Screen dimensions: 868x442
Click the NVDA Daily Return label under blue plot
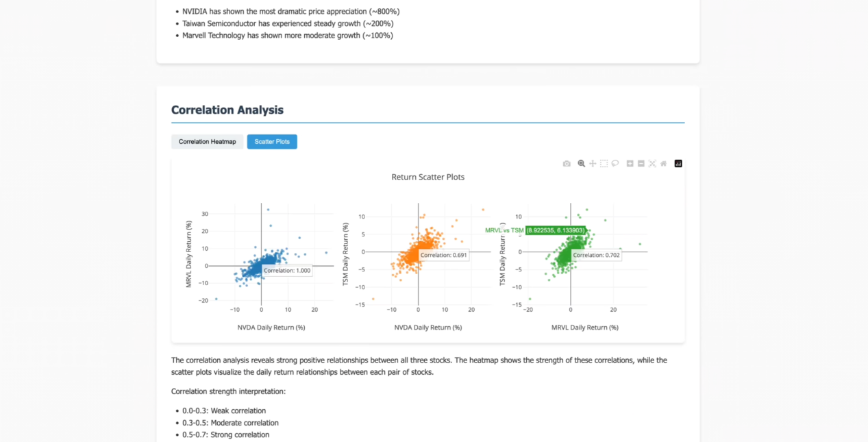click(x=271, y=328)
